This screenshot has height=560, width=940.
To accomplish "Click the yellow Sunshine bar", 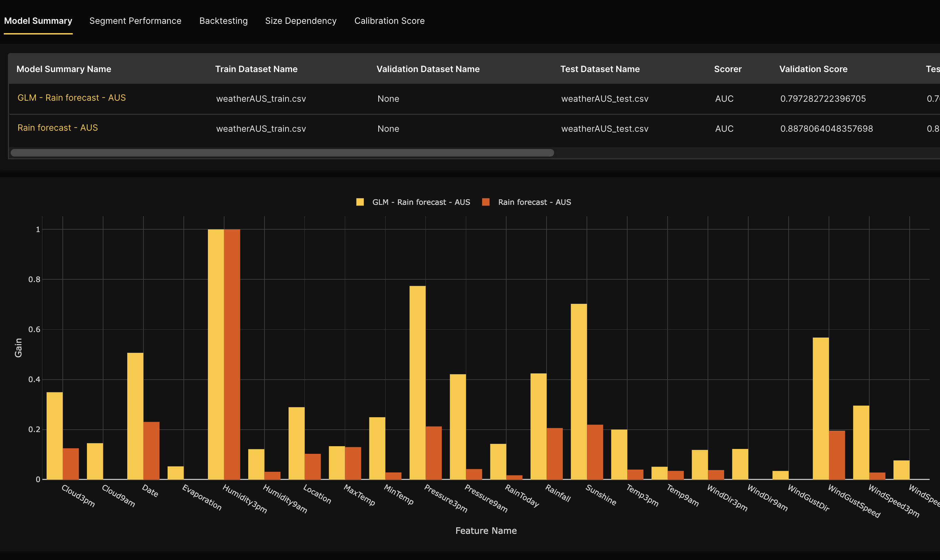I will pos(579,392).
